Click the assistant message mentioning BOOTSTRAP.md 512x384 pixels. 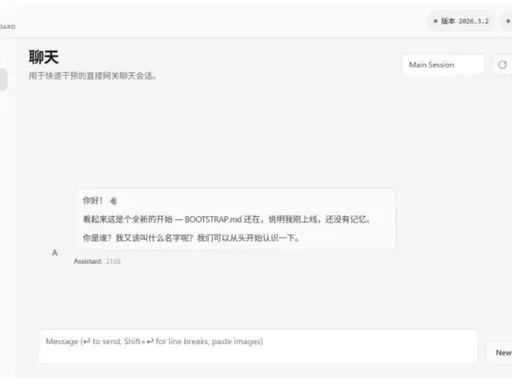[x=235, y=219]
